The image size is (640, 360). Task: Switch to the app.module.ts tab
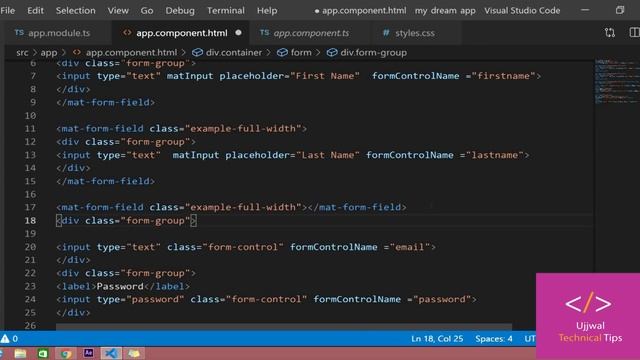57,33
